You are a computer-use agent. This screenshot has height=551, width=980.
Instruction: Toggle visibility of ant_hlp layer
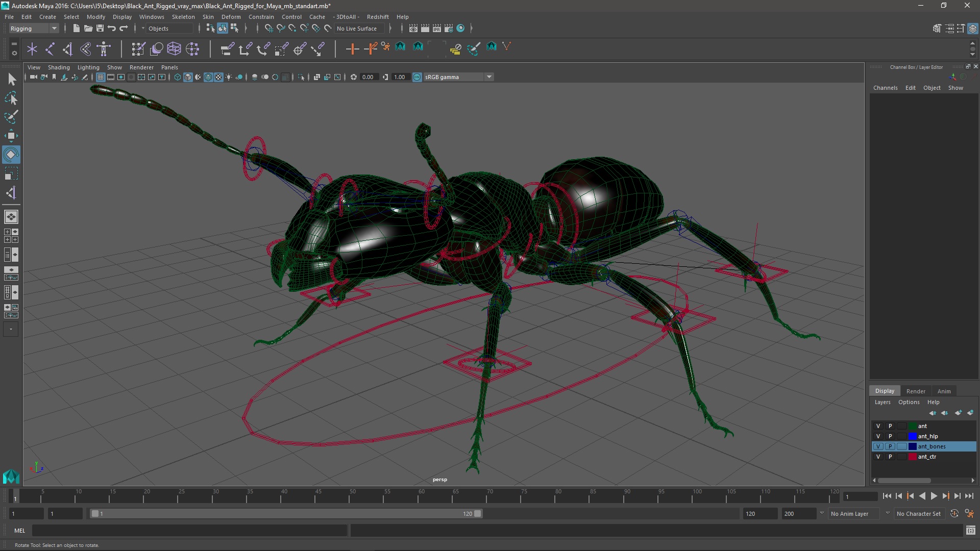(x=879, y=436)
